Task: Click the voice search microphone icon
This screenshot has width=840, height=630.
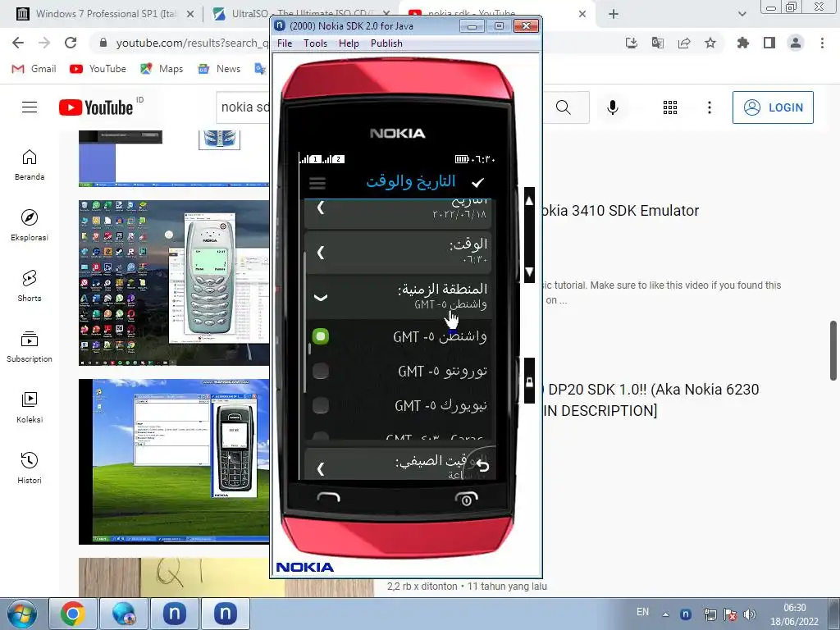Action: coord(612,107)
